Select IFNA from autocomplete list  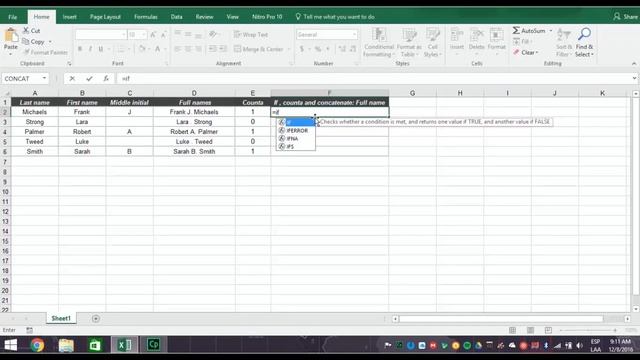tap(296, 139)
